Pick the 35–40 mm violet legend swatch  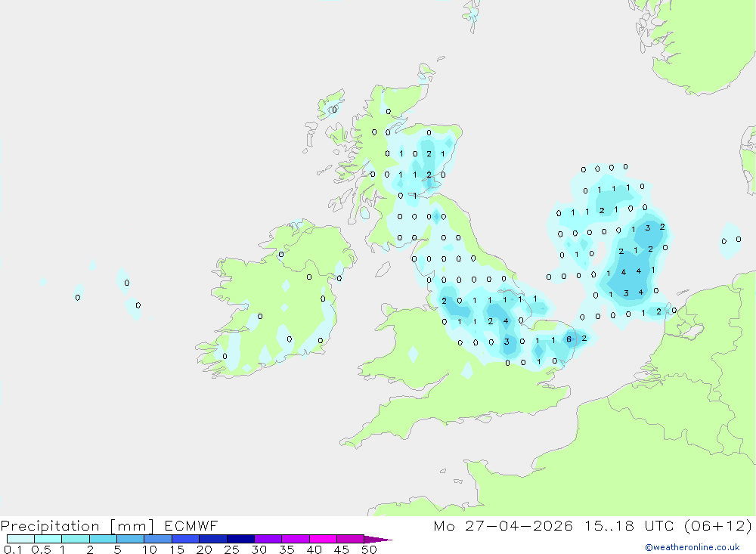coord(295,539)
